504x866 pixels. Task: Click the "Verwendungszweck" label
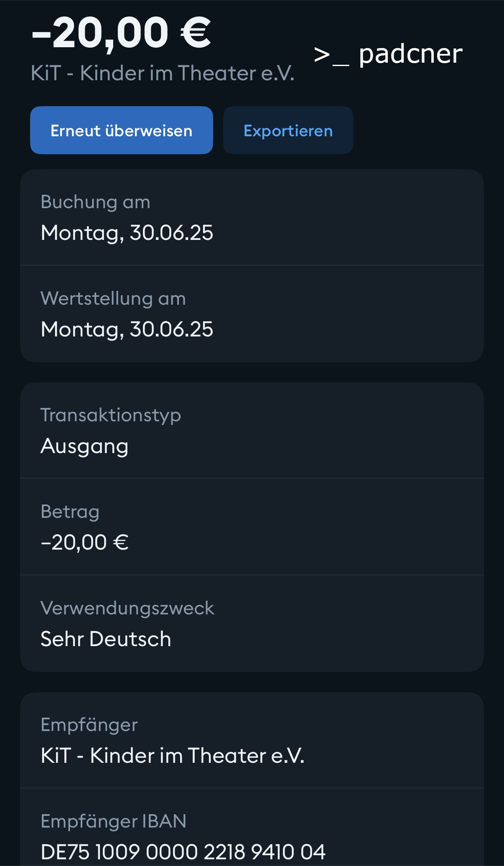click(x=127, y=608)
